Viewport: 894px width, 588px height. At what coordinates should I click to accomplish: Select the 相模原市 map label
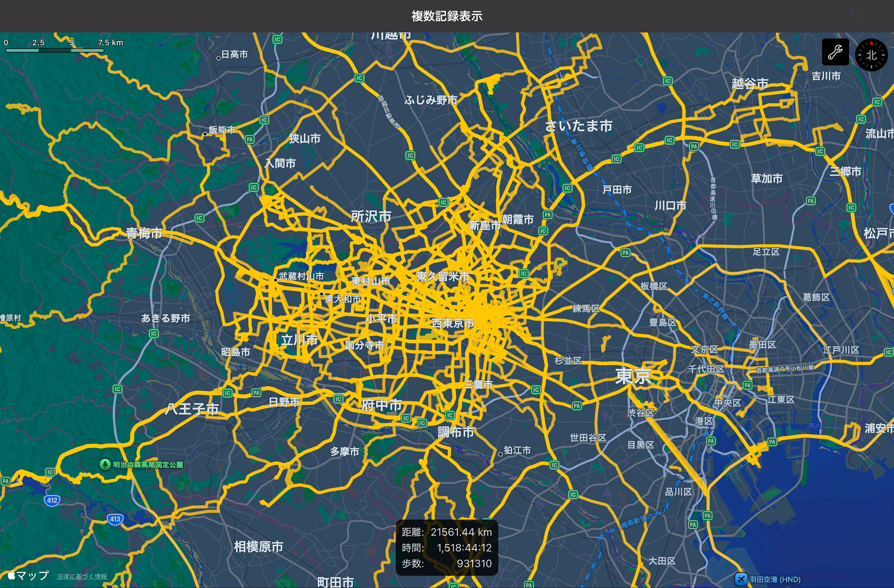click(259, 547)
